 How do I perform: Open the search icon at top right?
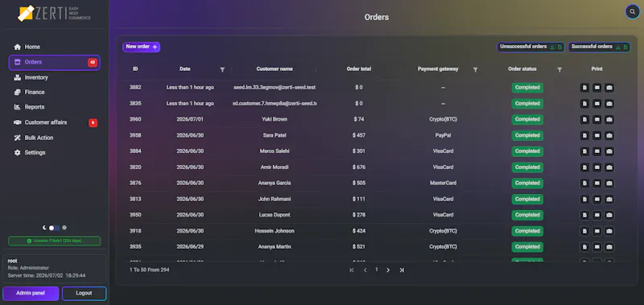632,12
